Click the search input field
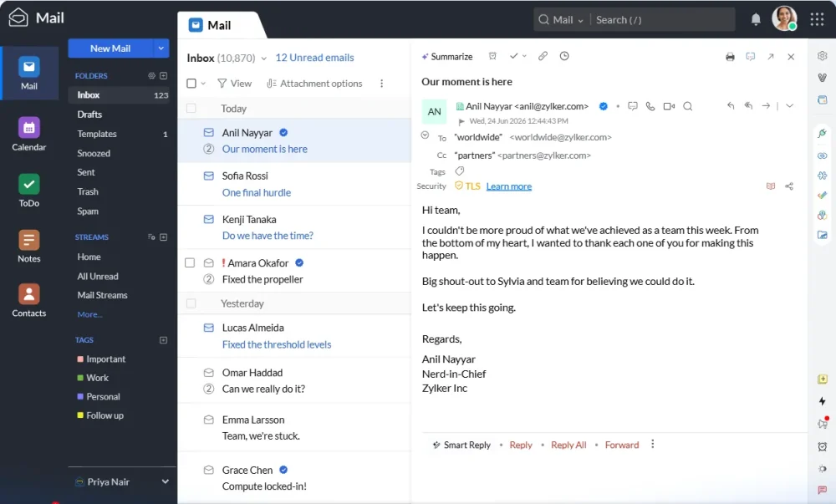The height and width of the screenshot is (504, 836). coord(663,20)
